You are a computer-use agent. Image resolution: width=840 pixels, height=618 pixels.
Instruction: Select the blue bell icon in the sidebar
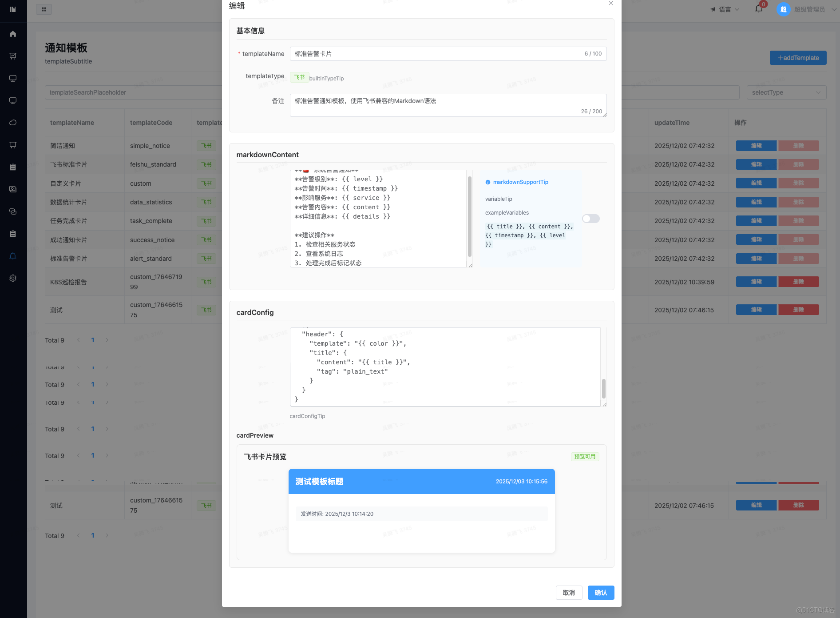13,256
